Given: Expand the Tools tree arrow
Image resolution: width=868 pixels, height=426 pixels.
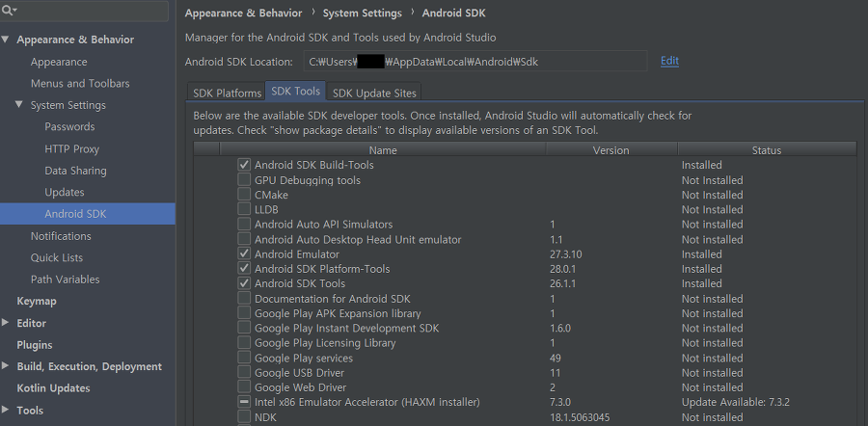Looking at the screenshot, I should (6, 410).
